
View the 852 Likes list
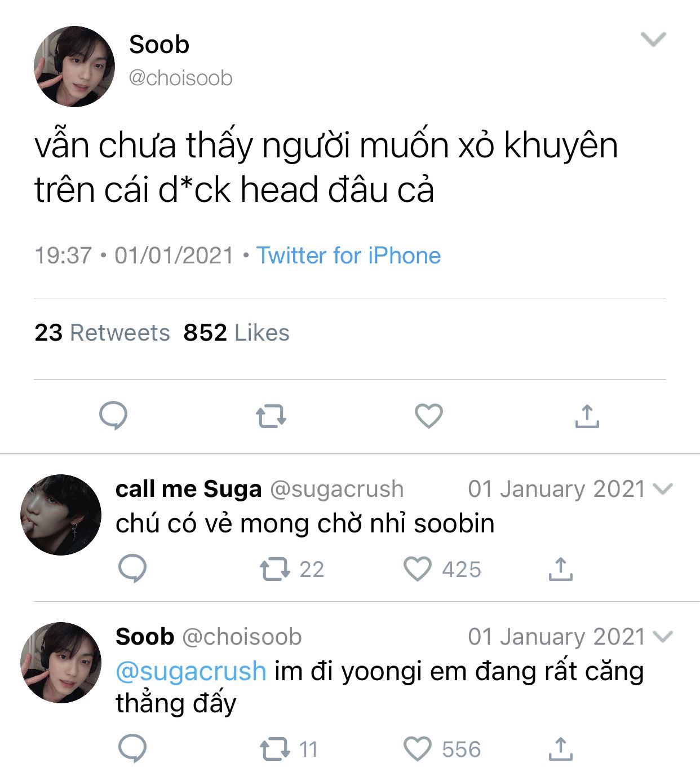point(236,333)
